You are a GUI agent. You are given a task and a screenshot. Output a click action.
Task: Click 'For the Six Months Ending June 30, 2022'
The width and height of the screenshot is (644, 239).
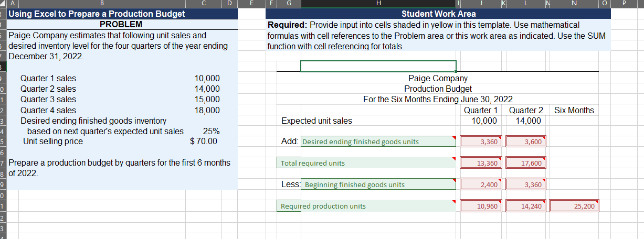438,99
